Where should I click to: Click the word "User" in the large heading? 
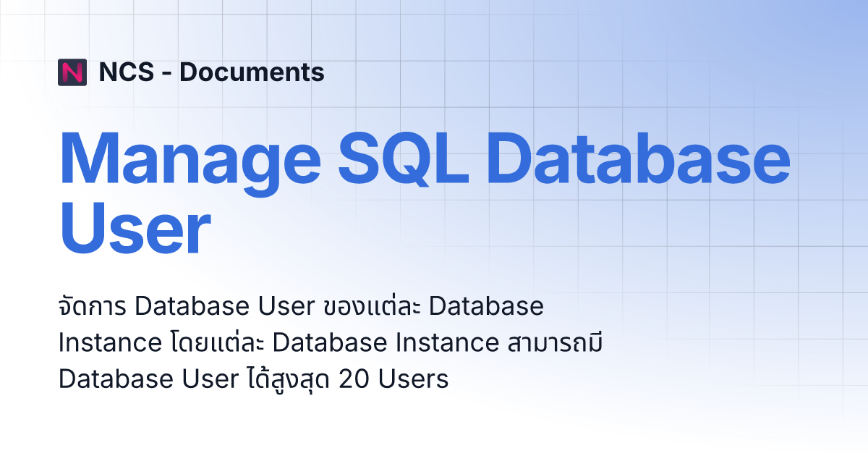click(135, 230)
